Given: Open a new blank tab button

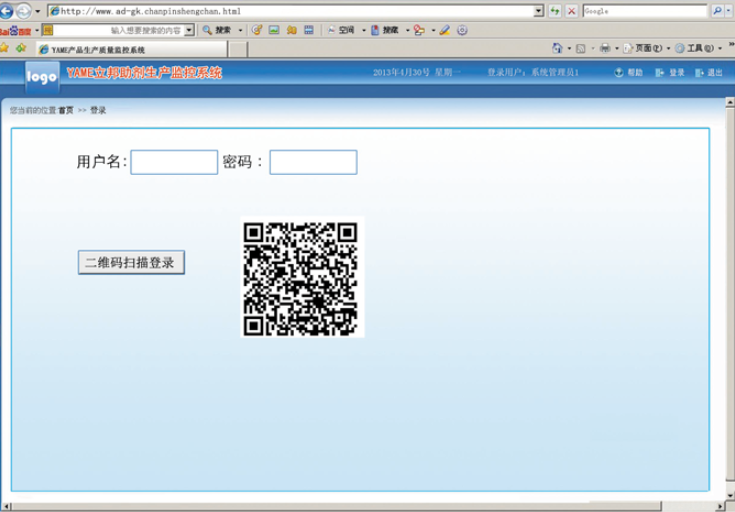Looking at the screenshot, I should pos(238,49).
